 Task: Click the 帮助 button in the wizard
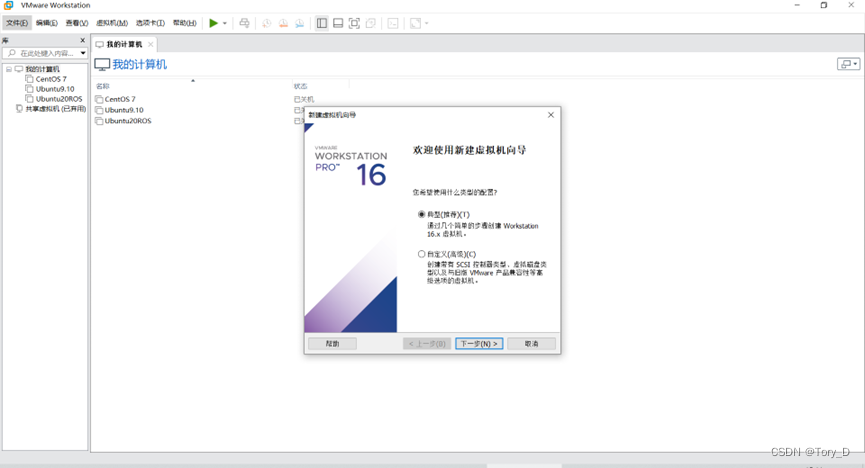click(332, 343)
